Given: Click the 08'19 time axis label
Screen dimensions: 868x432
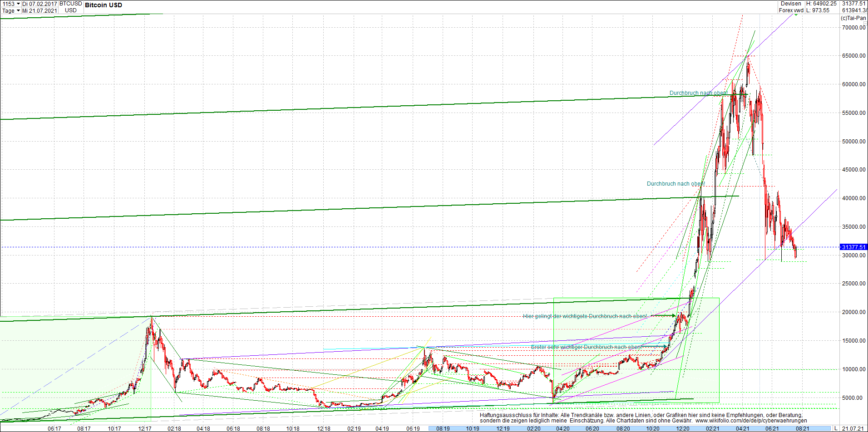Looking at the screenshot, I should [x=443, y=428].
